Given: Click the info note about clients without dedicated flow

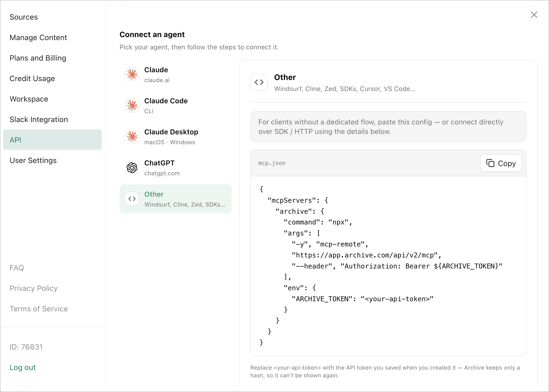Looking at the screenshot, I should pyautogui.click(x=388, y=127).
